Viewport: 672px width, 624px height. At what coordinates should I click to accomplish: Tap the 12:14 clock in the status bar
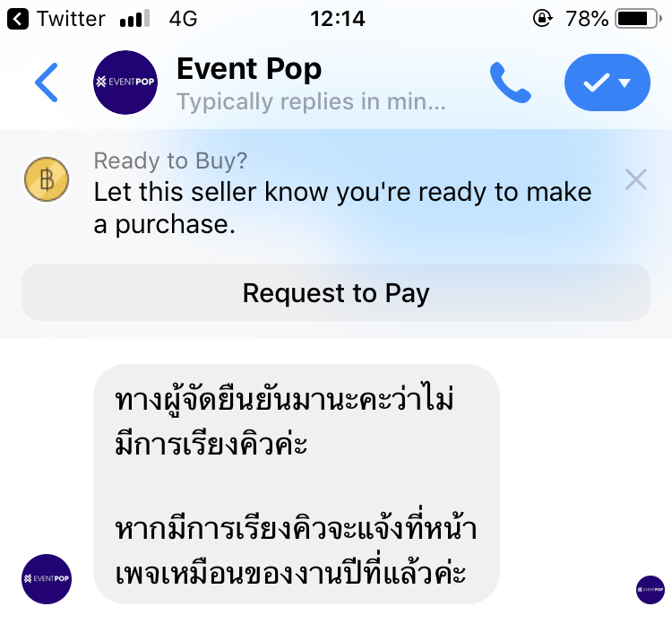click(338, 19)
